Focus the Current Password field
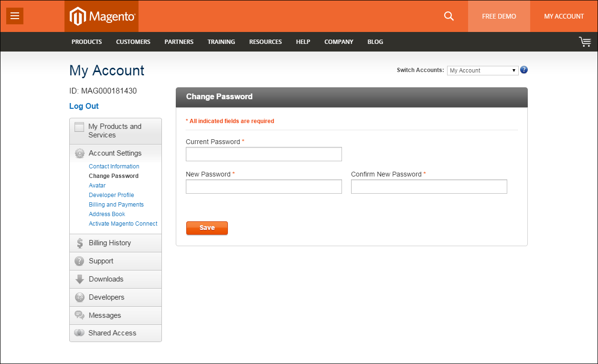The height and width of the screenshot is (364, 598). 264,154
